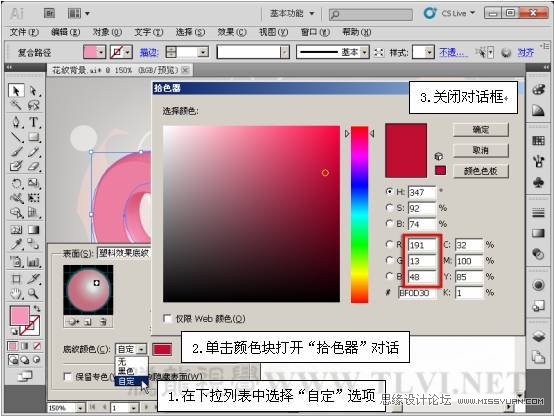554x416 pixels.
Task: Click the 对齐 link in control bar
Action: click(x=525, y=52)
